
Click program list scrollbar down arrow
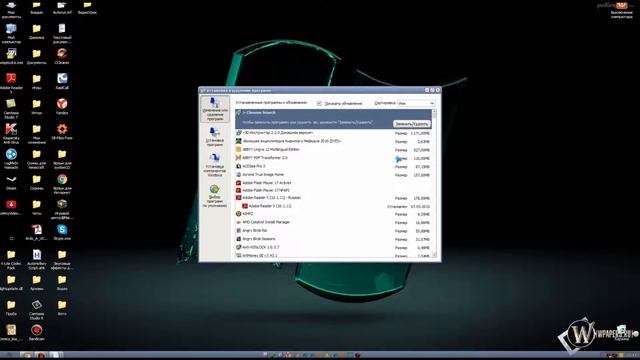coord(434,255)
